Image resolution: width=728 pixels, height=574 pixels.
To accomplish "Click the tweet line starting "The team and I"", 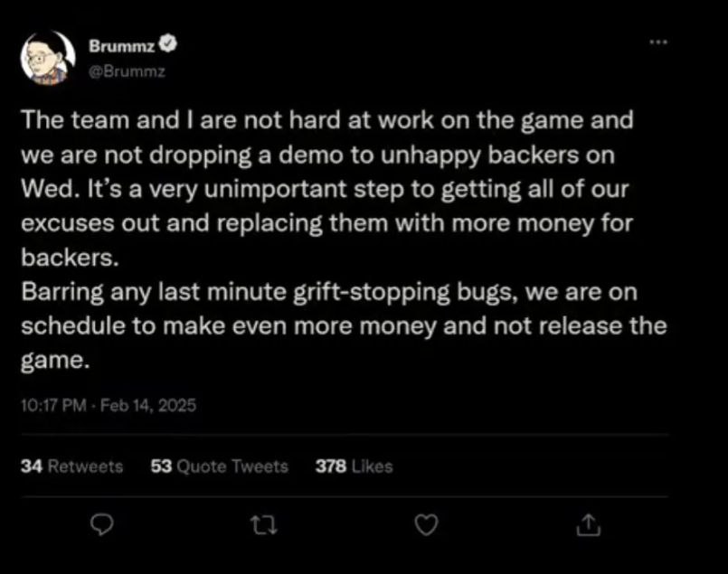I will [x=327, y=120].
